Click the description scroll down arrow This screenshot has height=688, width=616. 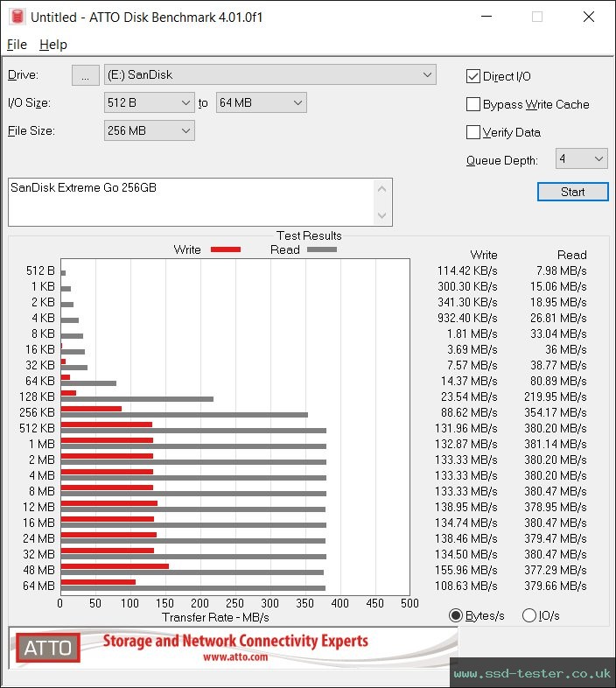(381, 215)
